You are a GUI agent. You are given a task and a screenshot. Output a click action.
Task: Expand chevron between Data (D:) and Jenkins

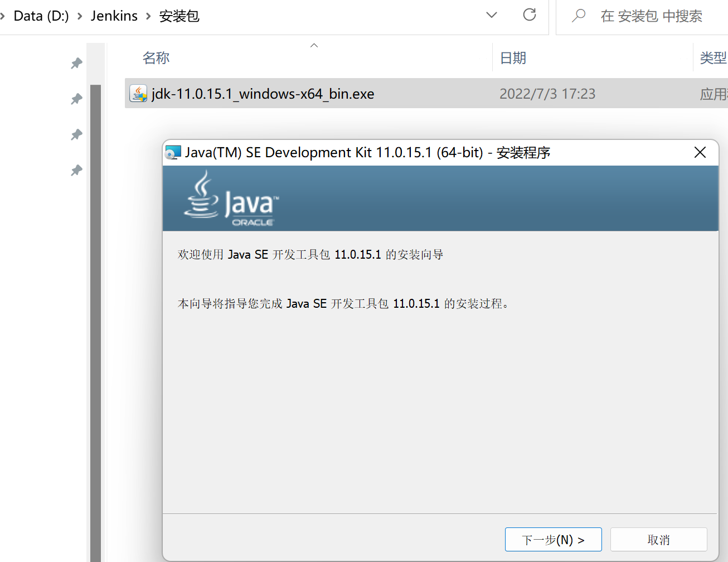[x=80, y=16]
